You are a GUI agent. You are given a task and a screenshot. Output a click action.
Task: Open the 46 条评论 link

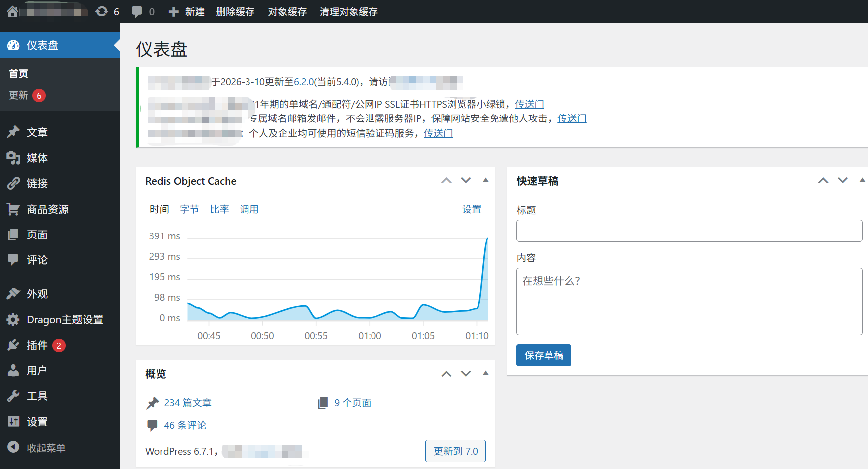[x=185, y=425]
